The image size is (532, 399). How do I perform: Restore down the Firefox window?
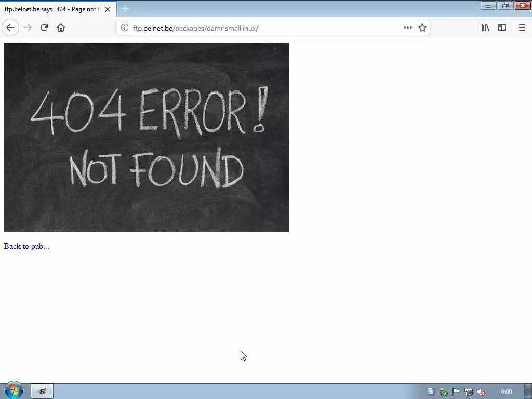pyautogui.click(x=506, y=5)
